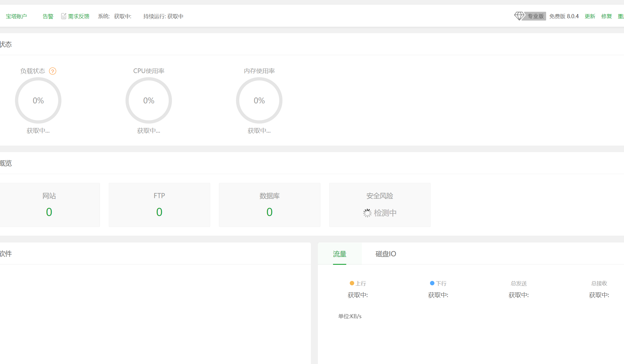This screenshot has height=364, width=624.
Task: Click the CPU使用率 0% gauge
Action: (x=149, y=100)
